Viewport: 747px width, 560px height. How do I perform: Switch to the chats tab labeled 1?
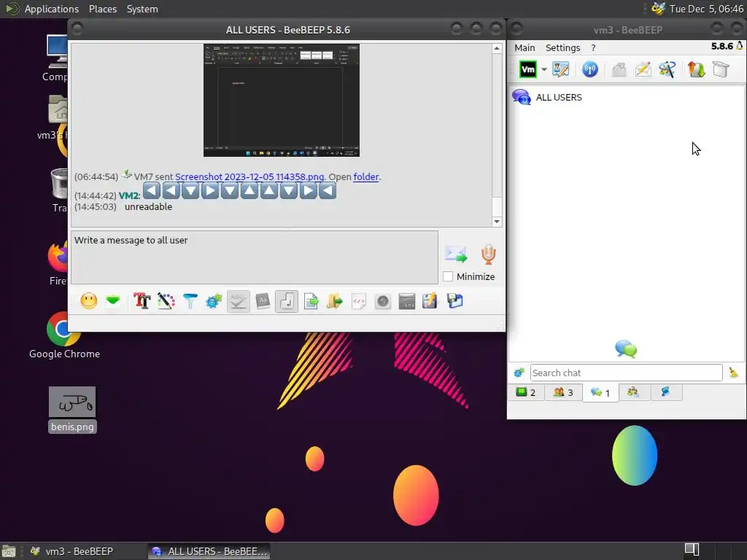[x=600, y=393]
